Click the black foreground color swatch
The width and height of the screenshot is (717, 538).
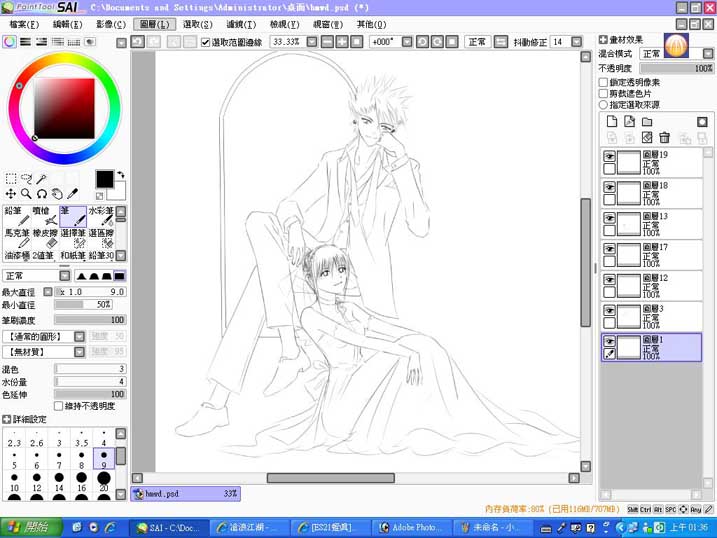[x=104, y=179]
